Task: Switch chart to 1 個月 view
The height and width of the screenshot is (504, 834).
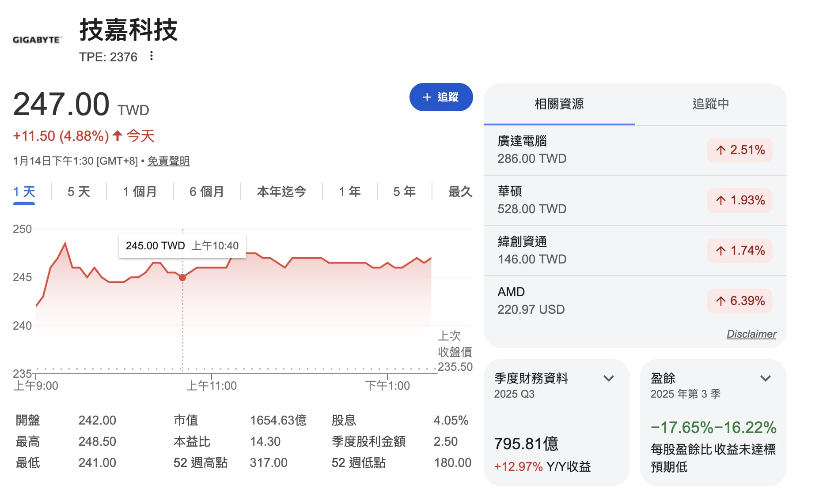Action: (x=139, y=192)
